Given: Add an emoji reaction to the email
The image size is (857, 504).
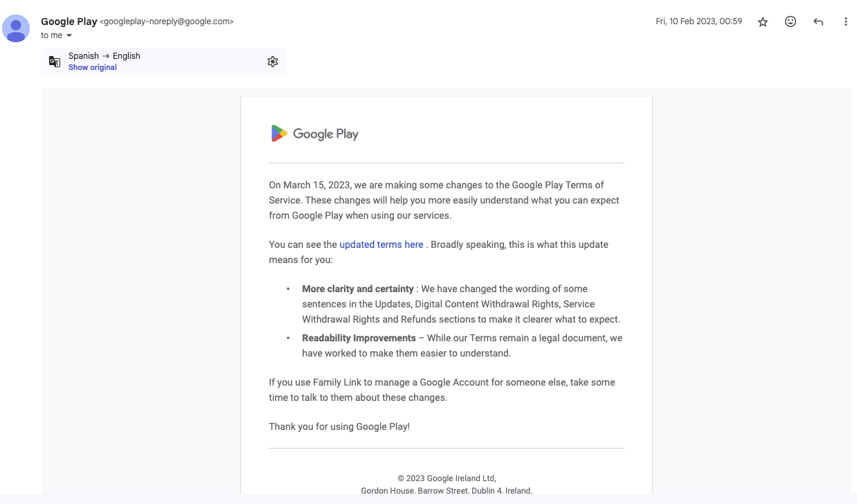Looking at the screenshot, I should click(791, 21).
